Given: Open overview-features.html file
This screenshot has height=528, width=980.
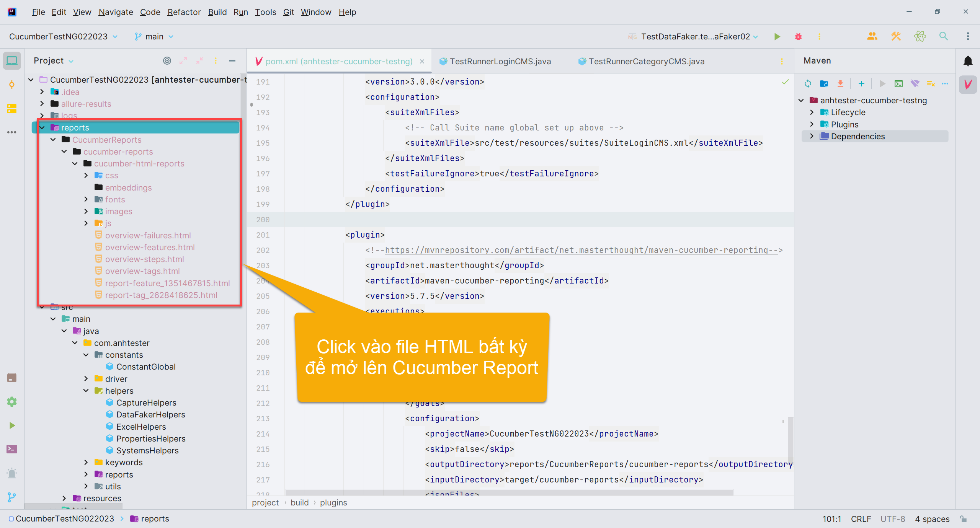Looking at the screenshot, I should pos(150,247).
